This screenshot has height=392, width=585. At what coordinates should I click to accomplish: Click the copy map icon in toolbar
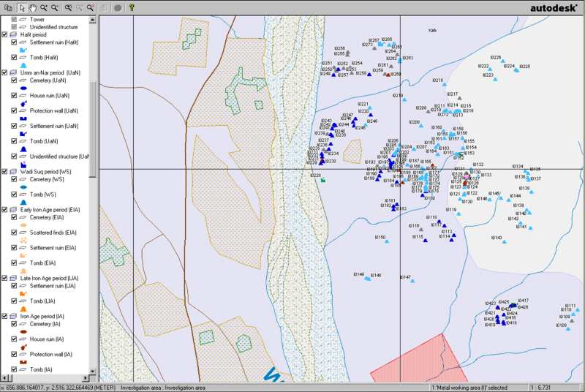[7, 7]
